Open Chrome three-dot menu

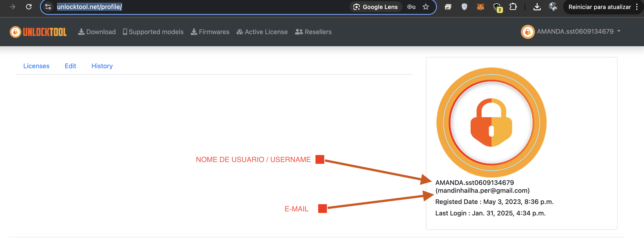[637, 7]
